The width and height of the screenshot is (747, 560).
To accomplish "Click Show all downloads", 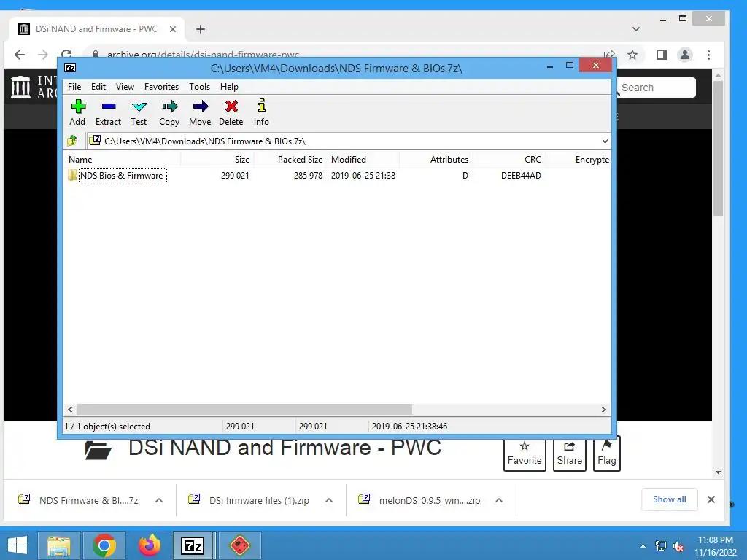I will pyautogui.click(x=670, y=499).
